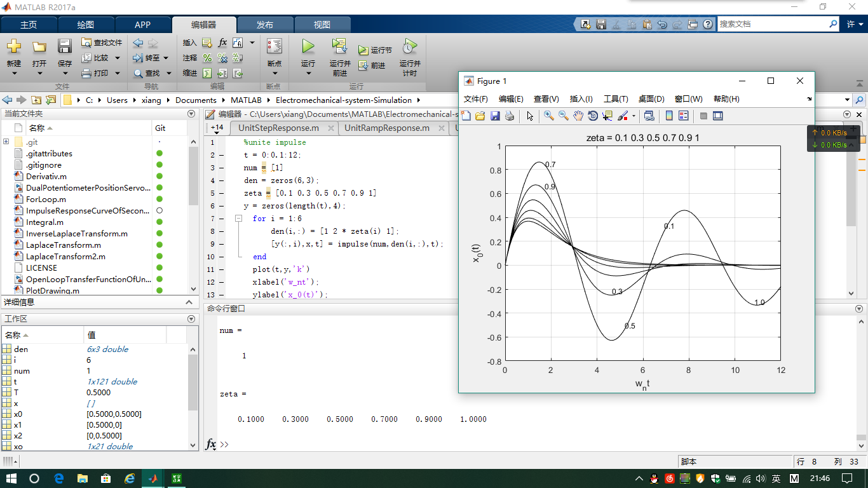The width and height of the screenshot is (868, 488).
Task: Select InverseLaplaceTransform.m in the file list
Action: click(x=77, y=234)
